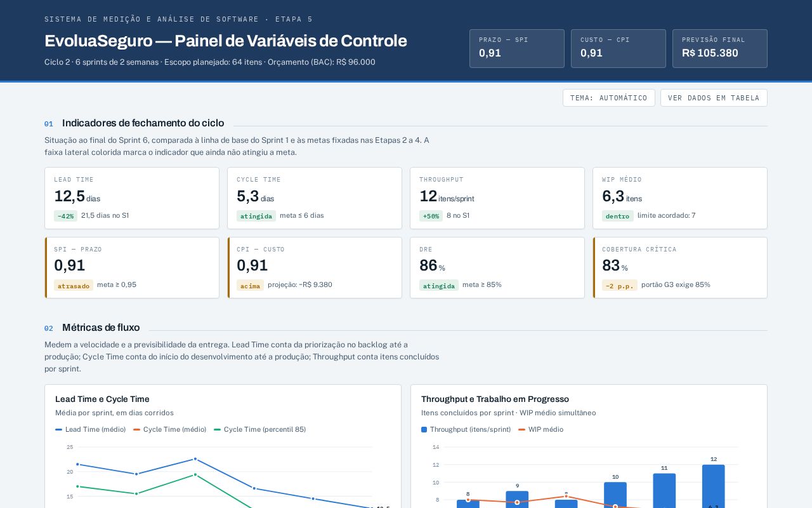Select the "PREVISÃO FINAL" header tile
The image size is (812, 508).
[x=720, y=48]
